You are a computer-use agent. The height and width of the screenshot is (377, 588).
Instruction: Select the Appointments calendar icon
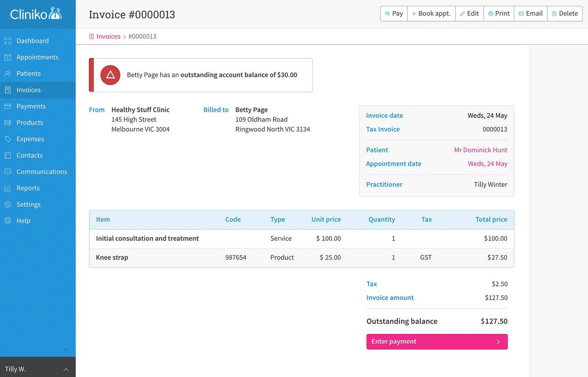pyautogui.click(x=7, y=57)
